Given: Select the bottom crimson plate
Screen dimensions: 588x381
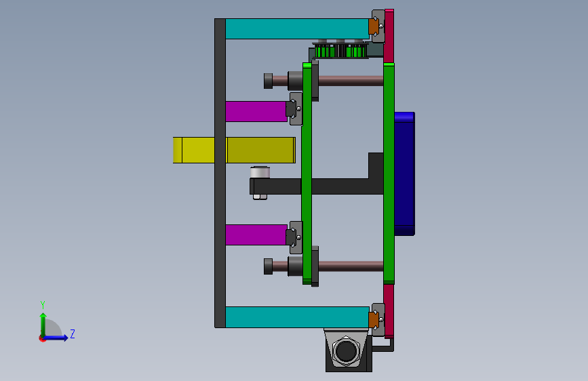Looking at the screenshot, I should (x=389, y=311).
